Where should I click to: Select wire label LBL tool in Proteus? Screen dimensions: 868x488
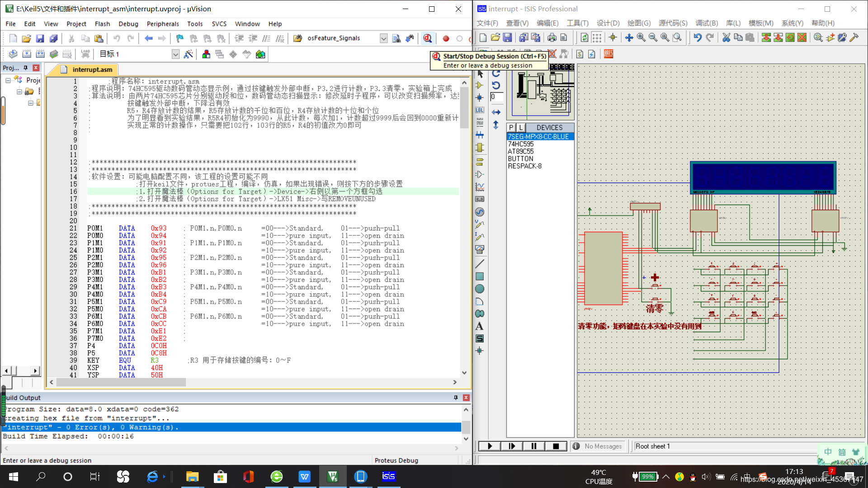(x=480, y=110)
